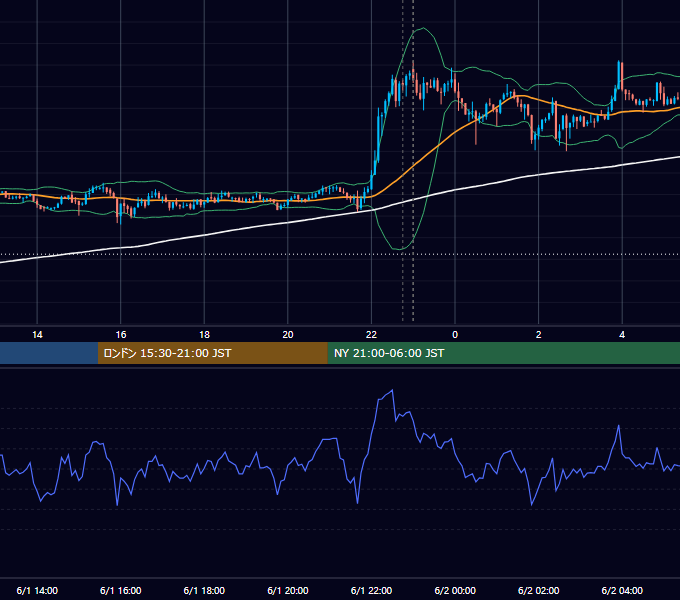
Task: Click the 0 hour axis label
Action: pyautogui.click(x=455, y=335)
